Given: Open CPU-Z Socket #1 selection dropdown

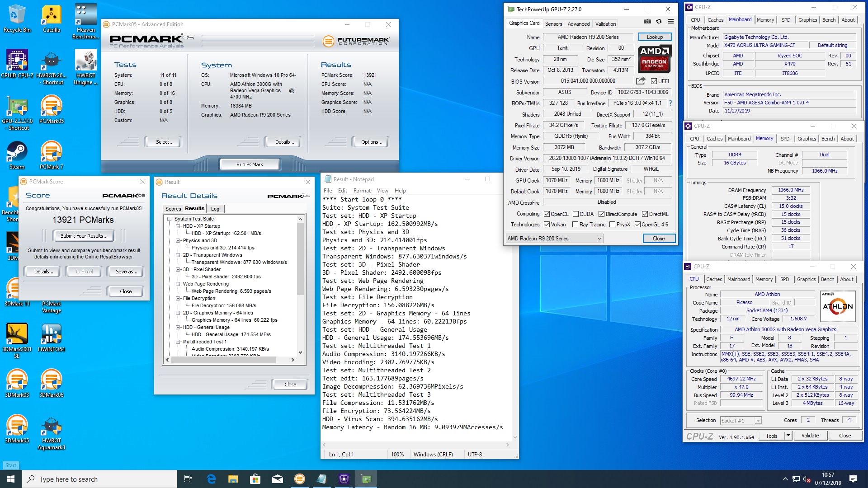Looking at the screenshot, I should pos(741,421).
